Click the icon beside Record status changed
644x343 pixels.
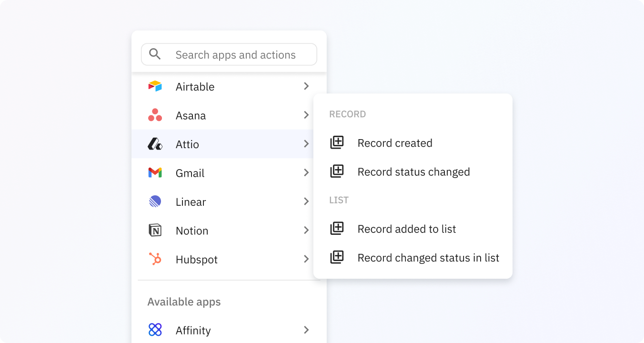(337, 171)
